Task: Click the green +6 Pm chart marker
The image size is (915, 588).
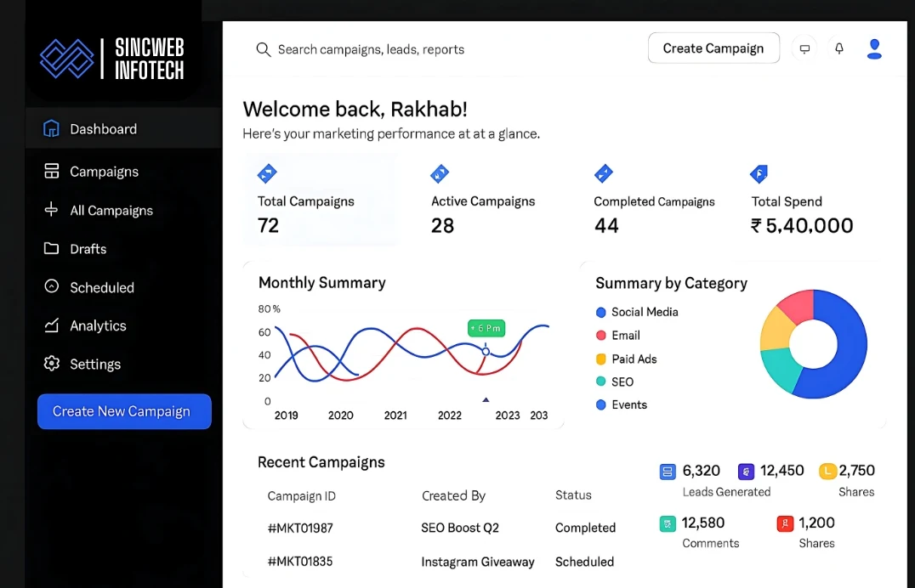Action: pyautogui.click(x=486, y=328)
